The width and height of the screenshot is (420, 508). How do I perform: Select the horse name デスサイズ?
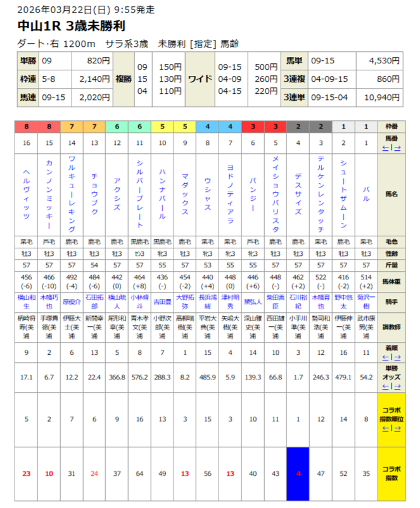pos(298,194)
